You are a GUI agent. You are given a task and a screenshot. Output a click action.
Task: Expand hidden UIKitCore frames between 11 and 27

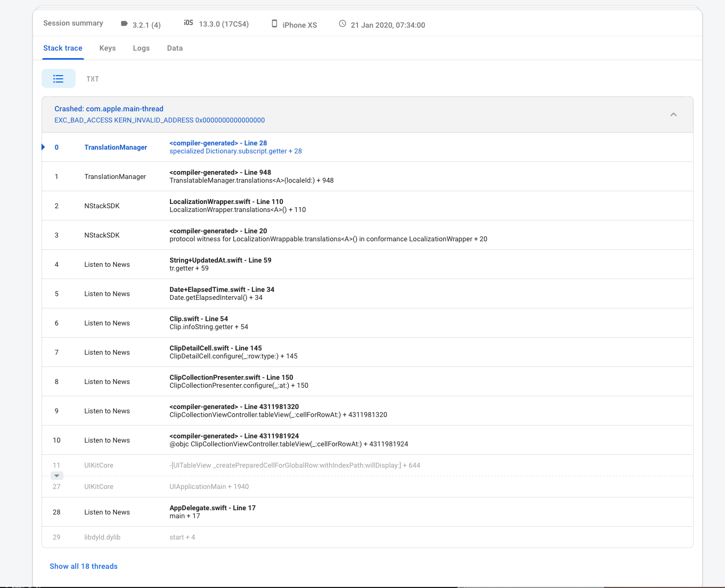point(56,475)
